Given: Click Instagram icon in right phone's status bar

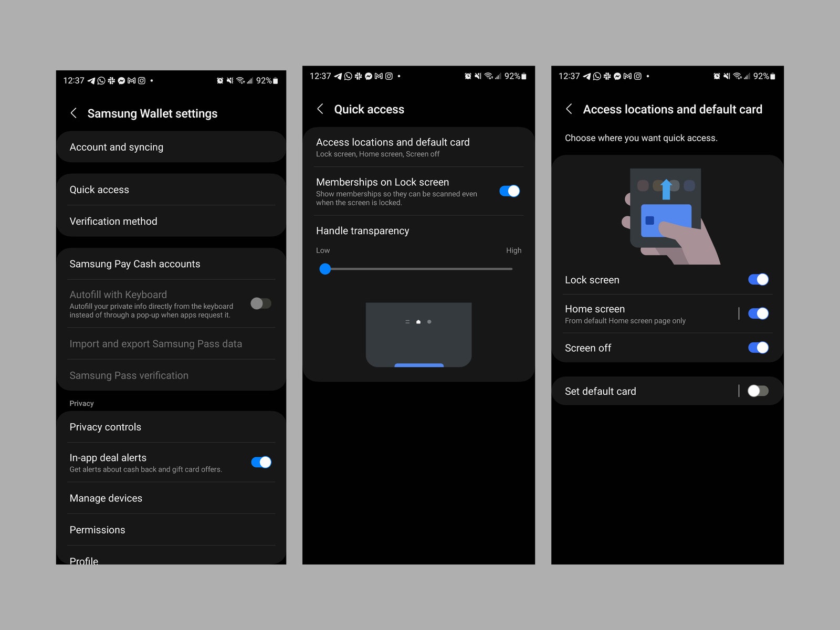Looking at the screenshot, I should (637, 76).
